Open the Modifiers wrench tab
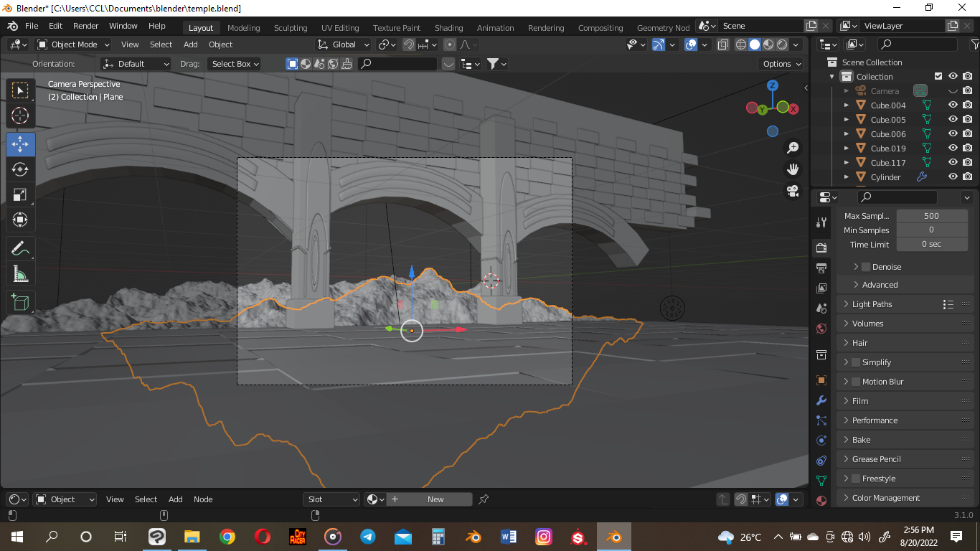 (x=821, y=400)
